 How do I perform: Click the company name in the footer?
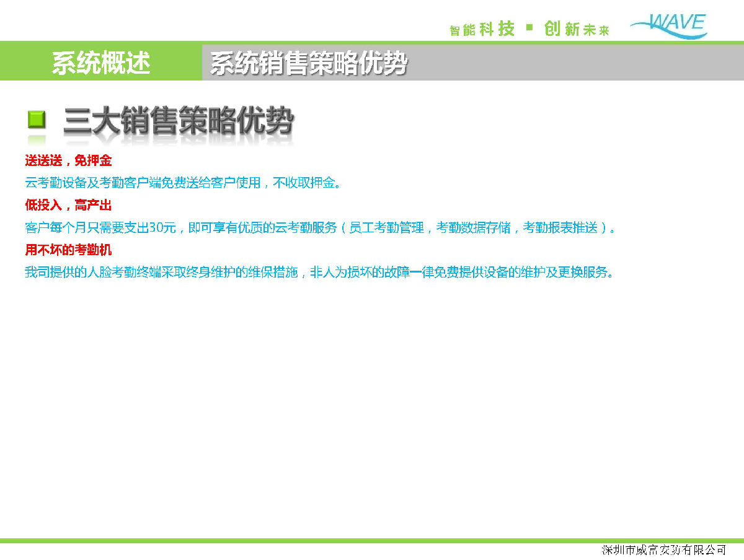pyautogui.click(x=663, y=550)
